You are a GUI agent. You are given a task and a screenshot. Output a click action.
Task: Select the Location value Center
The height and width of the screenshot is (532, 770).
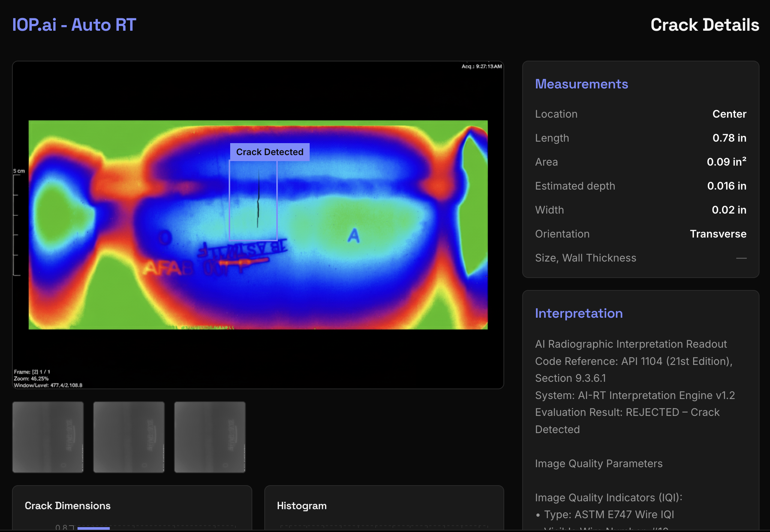pyautogui.click(x=729, y=114)
